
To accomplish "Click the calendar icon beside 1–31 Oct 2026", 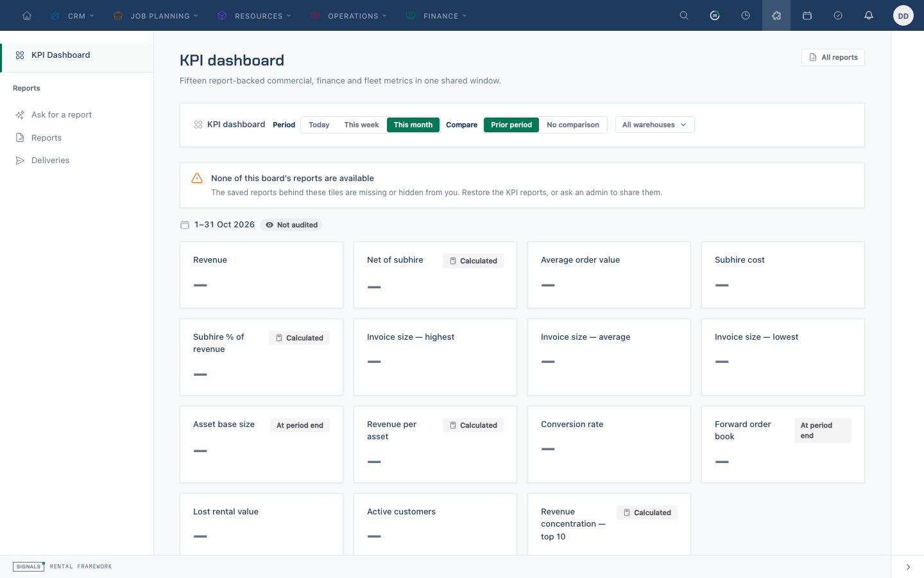I will [185, 225].
